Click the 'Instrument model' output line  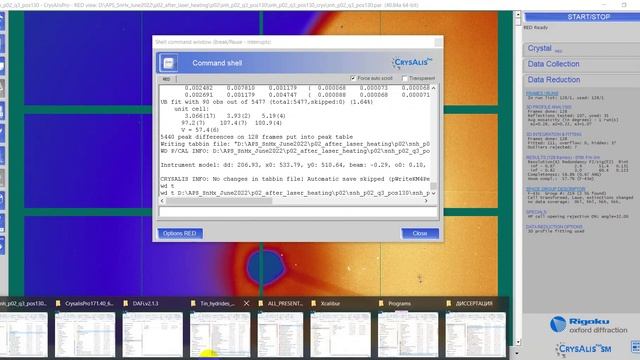(x=294, y=165)
